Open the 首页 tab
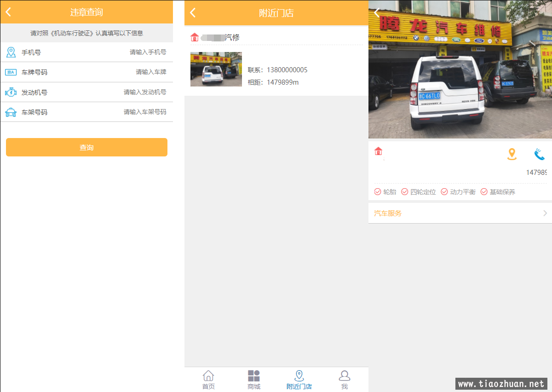This screenshot has width=552, height=392. click(x=208, y=380)
